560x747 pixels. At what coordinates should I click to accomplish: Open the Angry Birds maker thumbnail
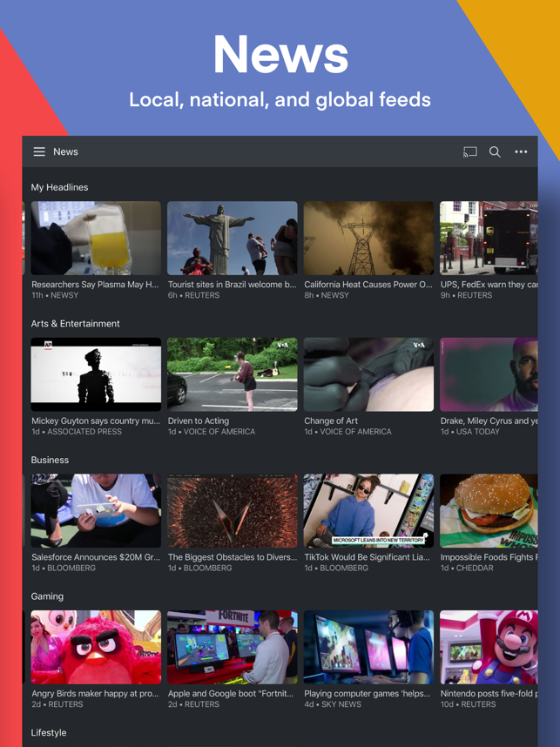[x=96, y=647]
